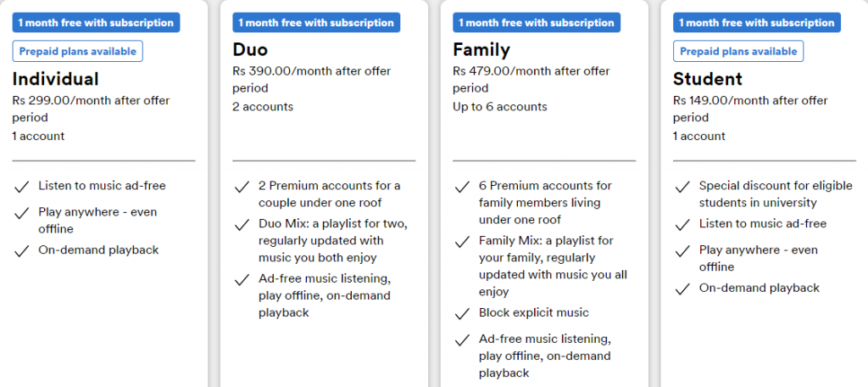Select the Individual plan heading
The width and height of the screenshot is (868, 387).
pos(55,79)
